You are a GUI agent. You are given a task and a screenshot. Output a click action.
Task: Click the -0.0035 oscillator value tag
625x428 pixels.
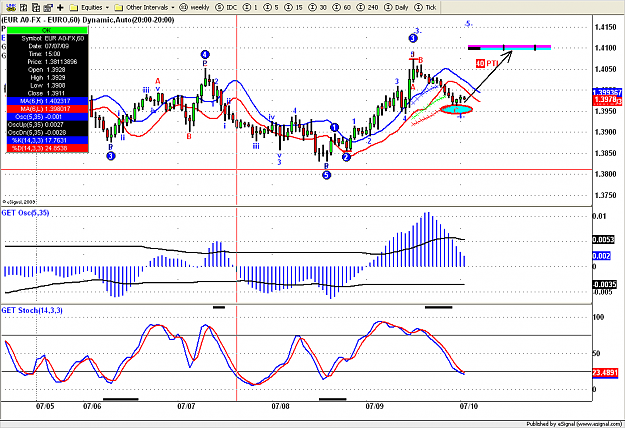(605, 285)
